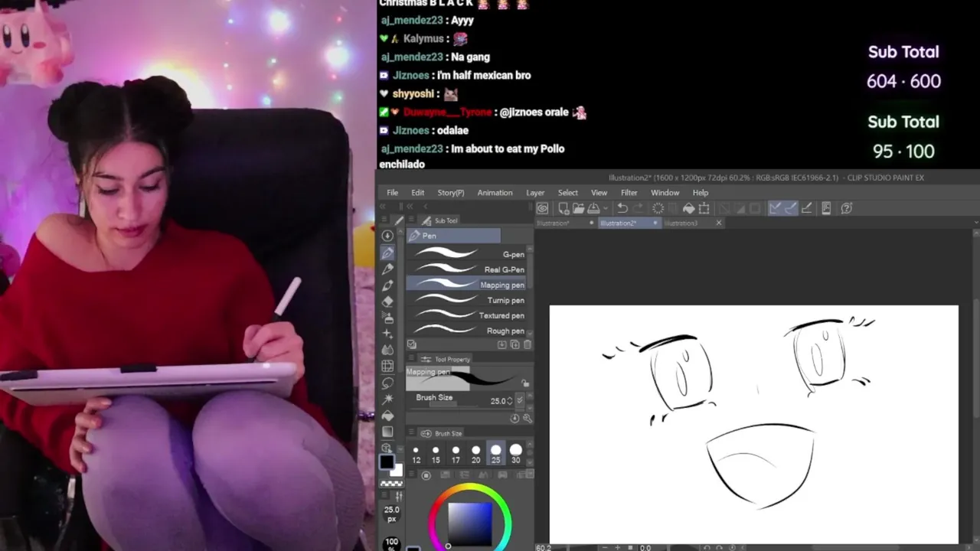Toggle Snap to Ruler icon
Screen dimensions: 980x551
tap(776, 208)
